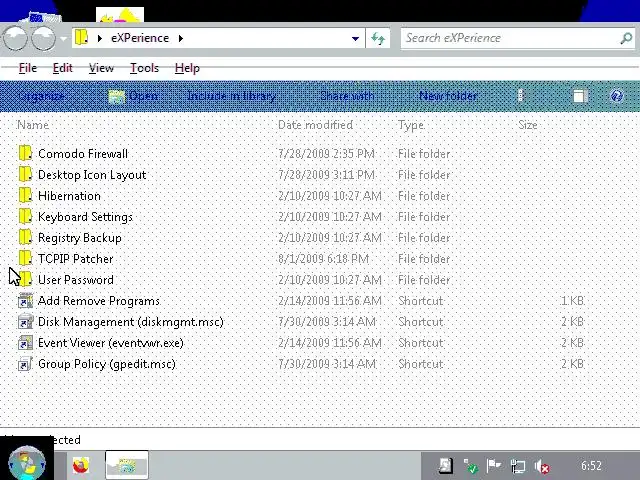This screenshot has height=480, width=640.
Task: Select the Keyboard Settings folder icon
Action: coord(25,216)
